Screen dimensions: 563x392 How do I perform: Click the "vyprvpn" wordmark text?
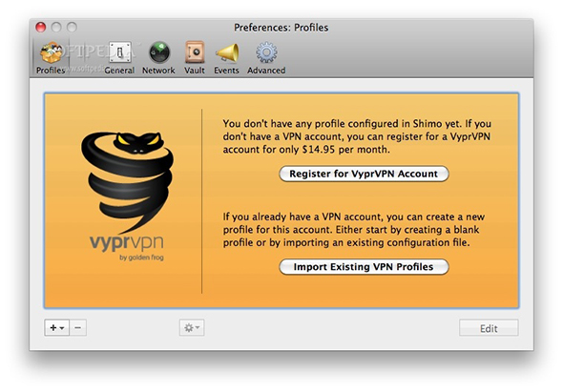127,242
